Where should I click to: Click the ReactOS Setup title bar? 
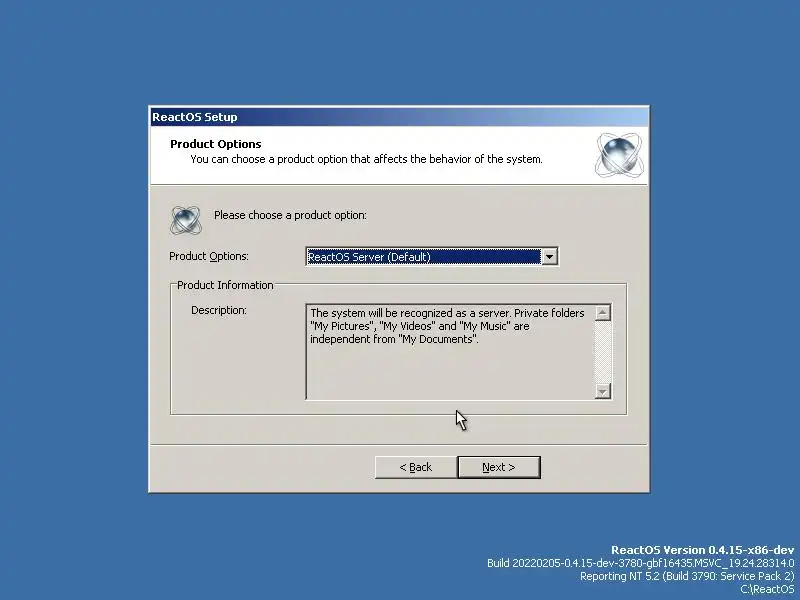tap(399, 117)
